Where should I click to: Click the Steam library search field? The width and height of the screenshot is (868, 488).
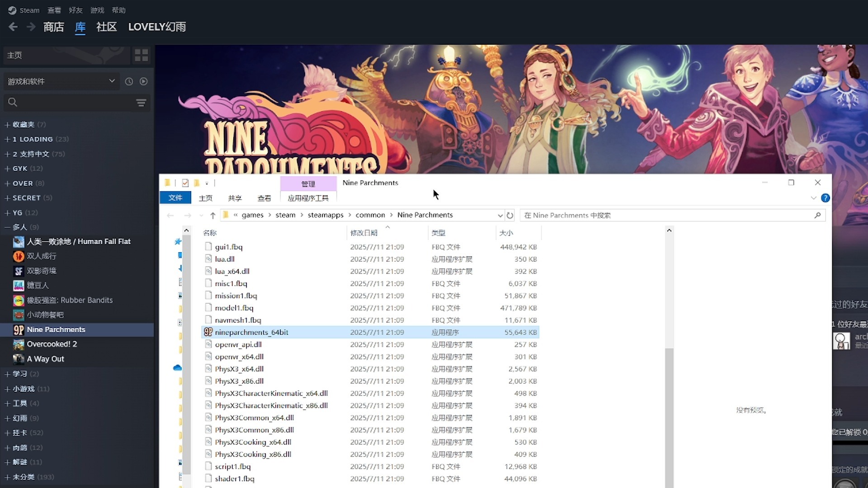77,103
